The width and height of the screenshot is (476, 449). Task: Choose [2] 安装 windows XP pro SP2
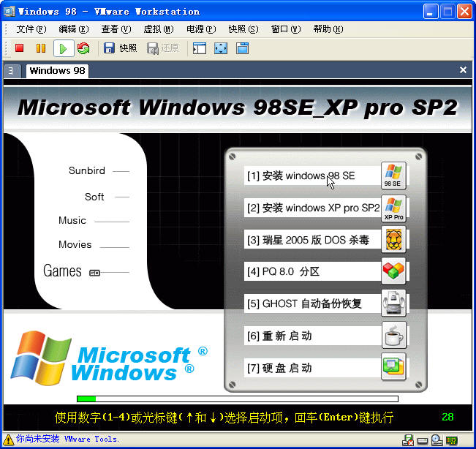coord(312,208)
